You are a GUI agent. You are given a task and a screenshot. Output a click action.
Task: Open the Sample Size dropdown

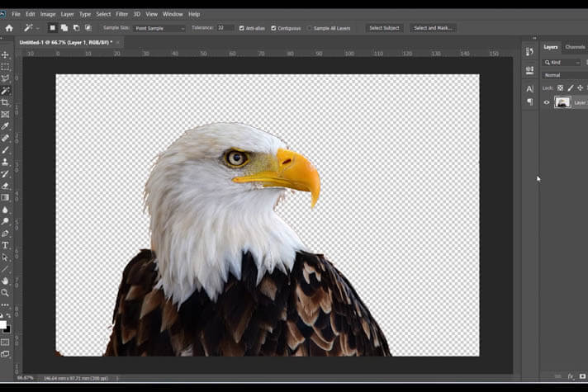(x=159, y=28)
